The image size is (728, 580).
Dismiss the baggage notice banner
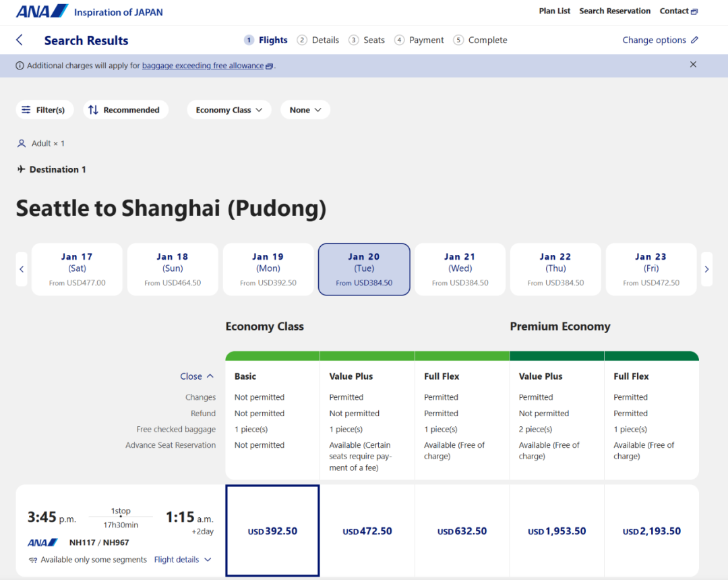(x=693, y=65)
